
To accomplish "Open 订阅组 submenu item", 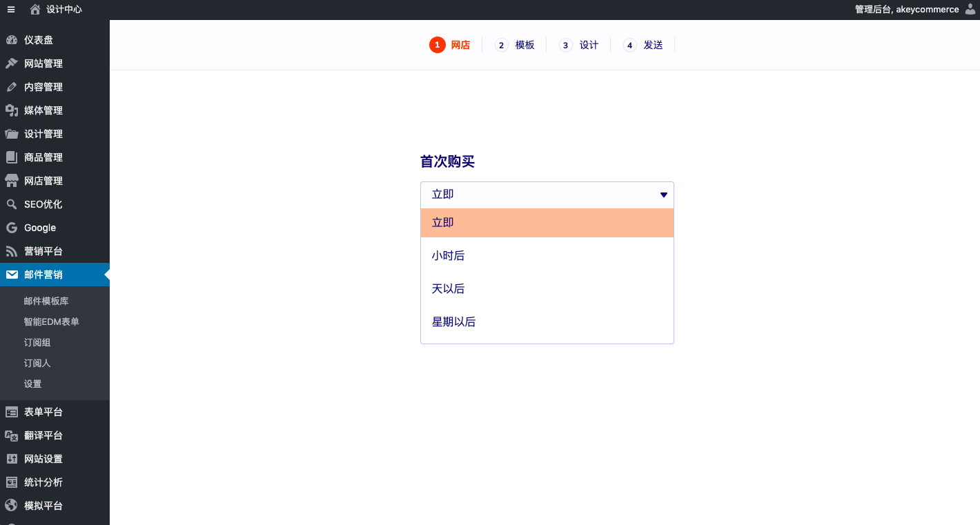I will coord(37,343).
